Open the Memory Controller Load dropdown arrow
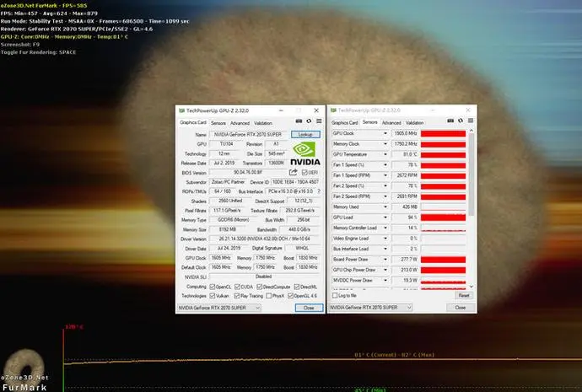Image resolution: width=582 pixels, height=392 pixels. (x=385, y=228)
